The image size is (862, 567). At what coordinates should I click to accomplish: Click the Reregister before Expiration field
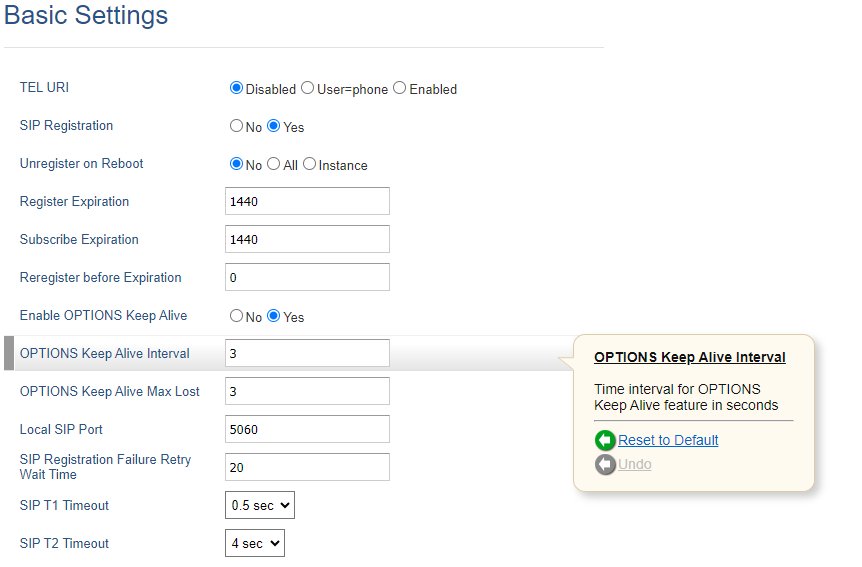(307, 277)
